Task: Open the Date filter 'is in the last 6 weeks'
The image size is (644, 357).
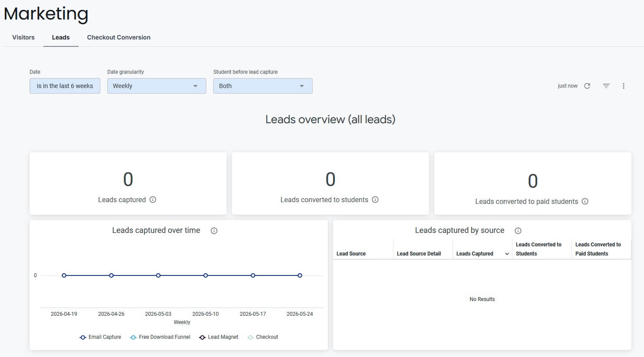Action: point(65,86)
